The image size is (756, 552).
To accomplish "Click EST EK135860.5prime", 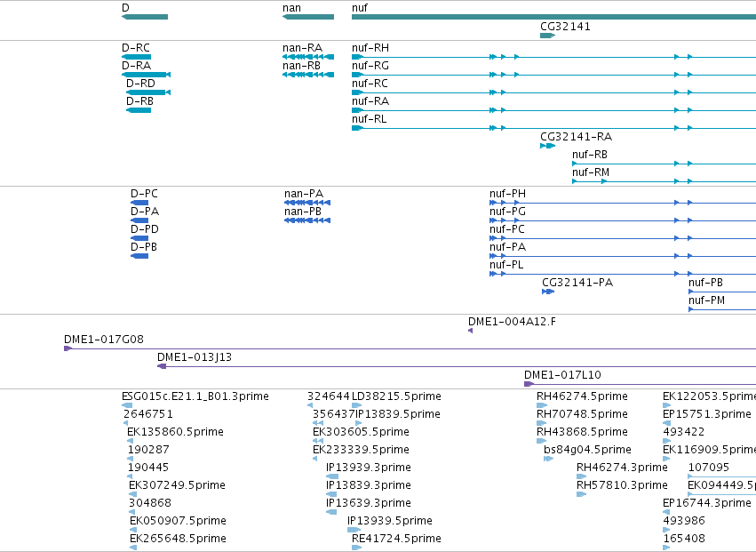I will tap(130, 441).
